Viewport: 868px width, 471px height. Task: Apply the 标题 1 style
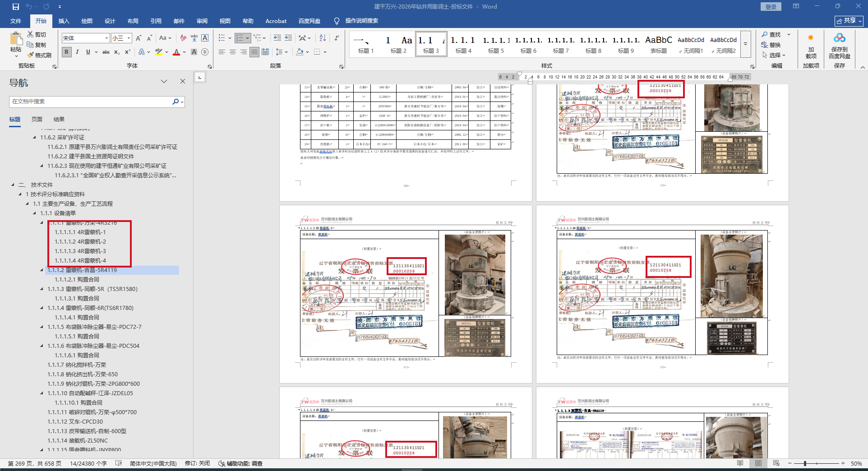(366, 44)
